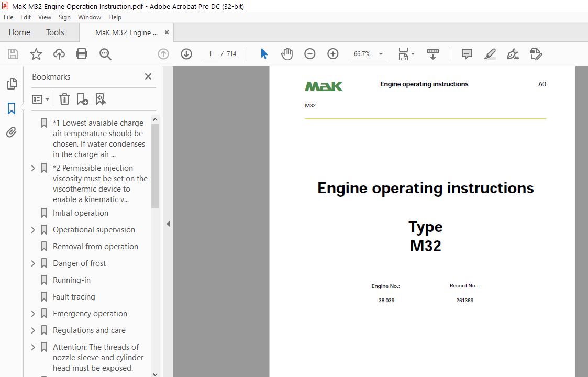Add a new bookmark
This screenshot has height=377, width=588.
point(82,99)
